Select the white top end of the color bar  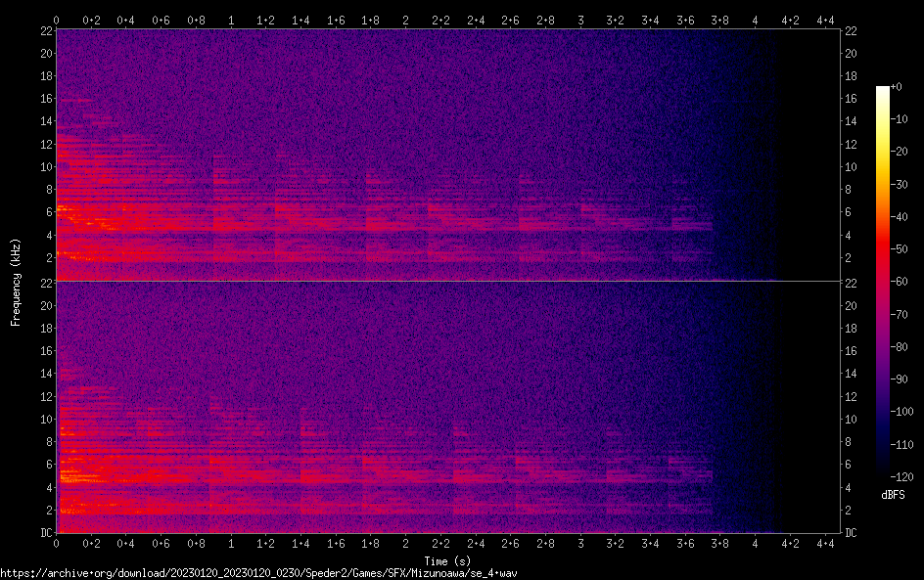tap(883, 90)
